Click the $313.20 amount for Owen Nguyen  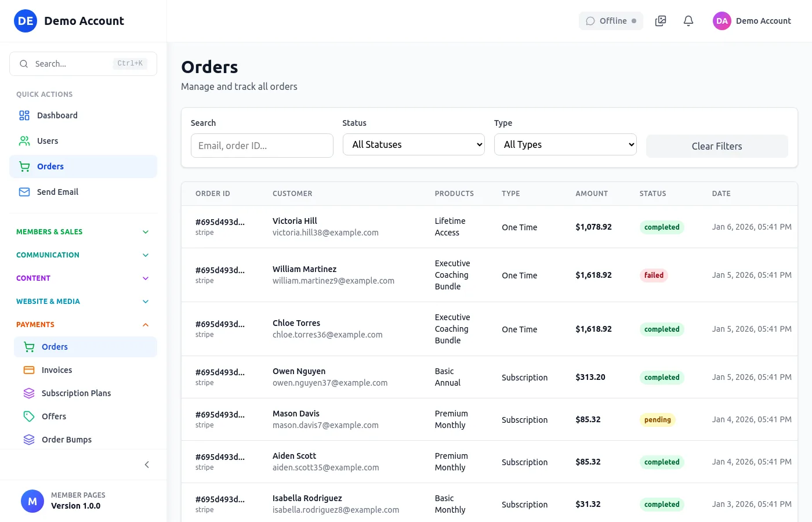tap(590, 377)
